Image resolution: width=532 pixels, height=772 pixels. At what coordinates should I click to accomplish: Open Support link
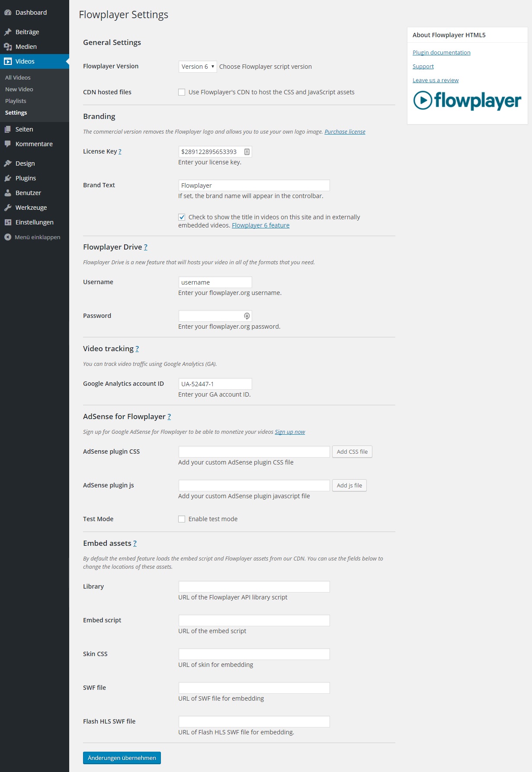[423, 66]
